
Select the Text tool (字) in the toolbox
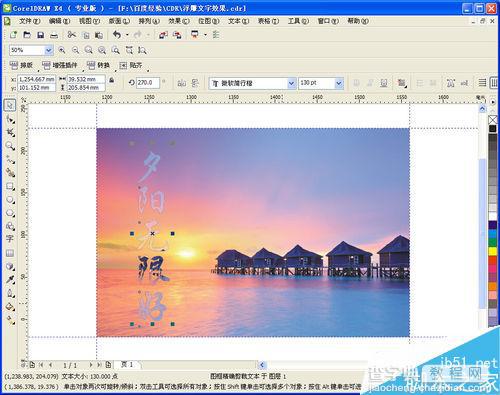pyautogui.click(x=10, y=239)
